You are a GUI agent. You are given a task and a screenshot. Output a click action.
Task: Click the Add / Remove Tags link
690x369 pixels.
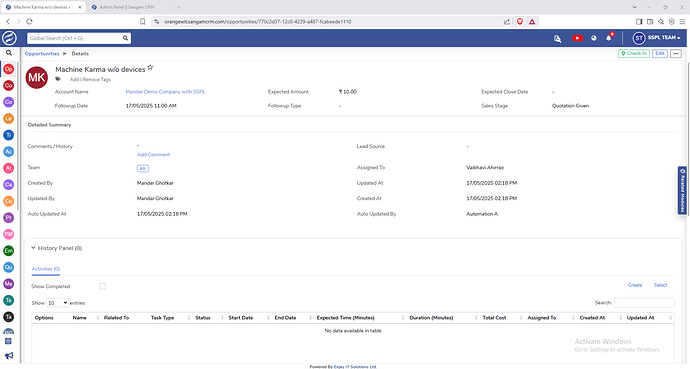tap(90, 80)
